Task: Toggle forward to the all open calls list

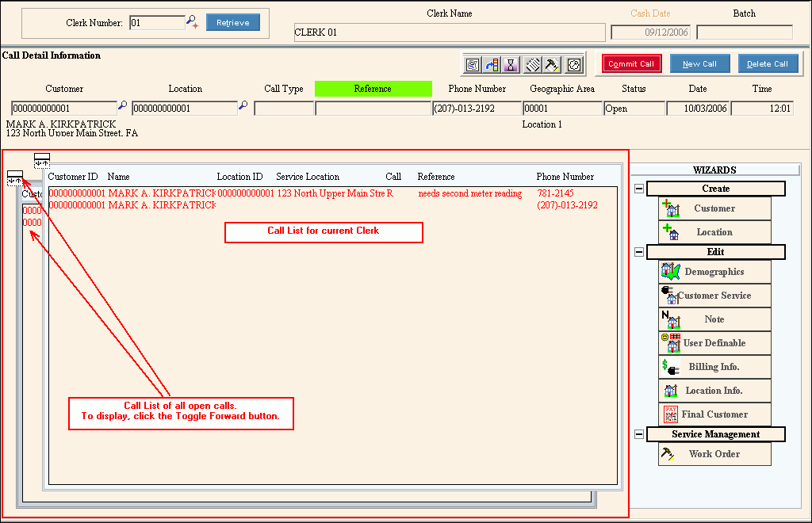Action: (14, 178)
